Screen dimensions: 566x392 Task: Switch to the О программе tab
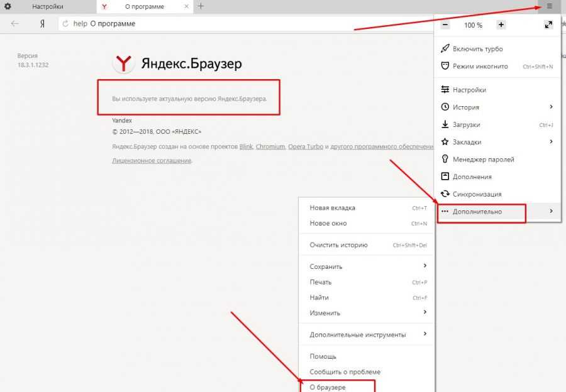point(145,6)
